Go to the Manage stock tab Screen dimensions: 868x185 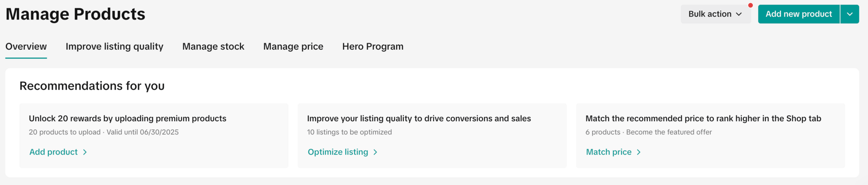213,47
